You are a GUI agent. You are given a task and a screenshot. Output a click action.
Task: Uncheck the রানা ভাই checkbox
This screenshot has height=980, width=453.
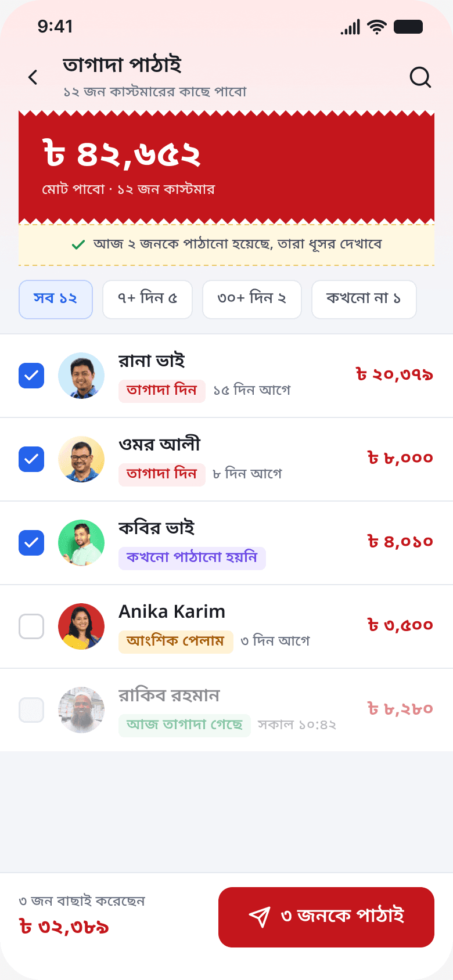(31, 376)
